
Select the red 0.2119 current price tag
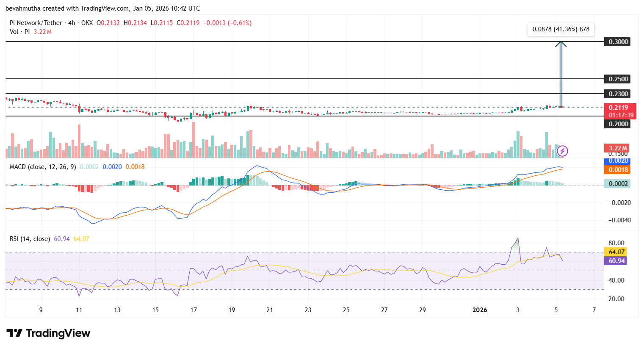click(618, 108)
